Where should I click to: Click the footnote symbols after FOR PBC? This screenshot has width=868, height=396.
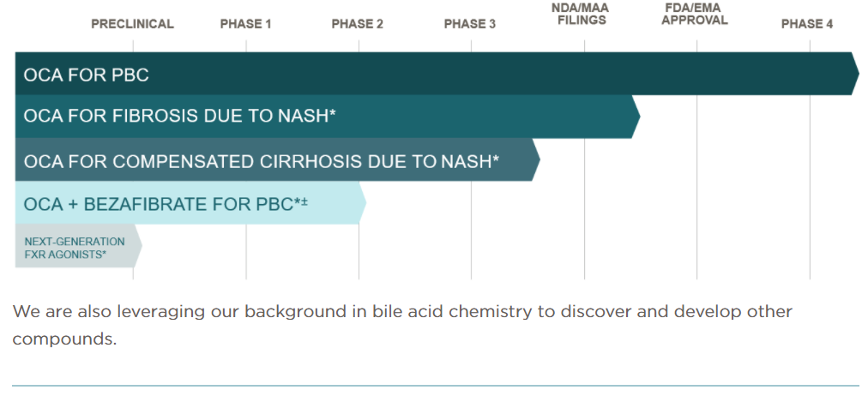click(x=300, y=202)
